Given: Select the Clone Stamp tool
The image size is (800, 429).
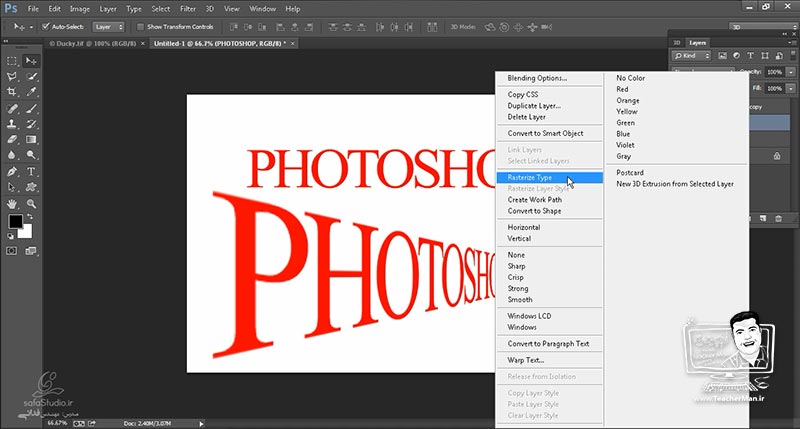Looking at the screenshot, I should [12, 124].
